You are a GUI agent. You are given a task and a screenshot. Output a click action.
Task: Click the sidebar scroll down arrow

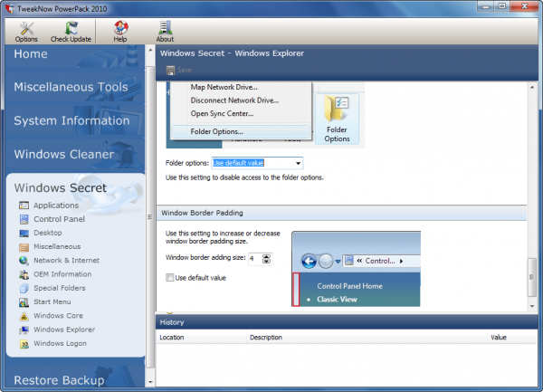pyautogui.click(x=150, y=382)
